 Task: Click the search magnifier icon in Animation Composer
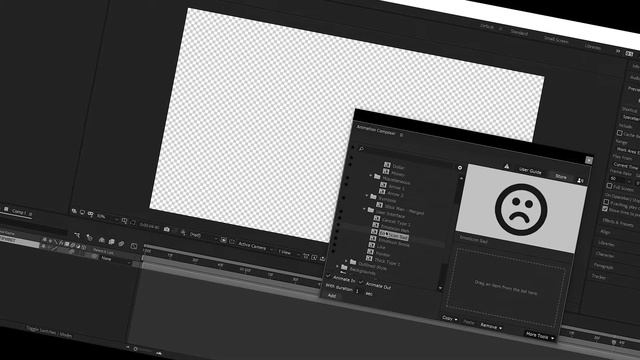pyautogui.click(x=361, y=149)
